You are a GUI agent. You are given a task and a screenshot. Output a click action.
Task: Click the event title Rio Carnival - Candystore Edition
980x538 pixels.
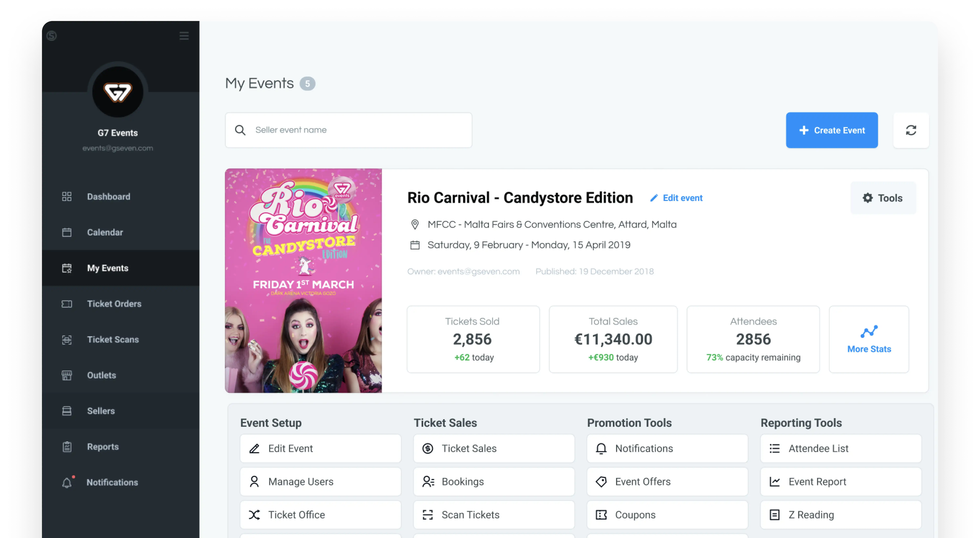(520, 198)
